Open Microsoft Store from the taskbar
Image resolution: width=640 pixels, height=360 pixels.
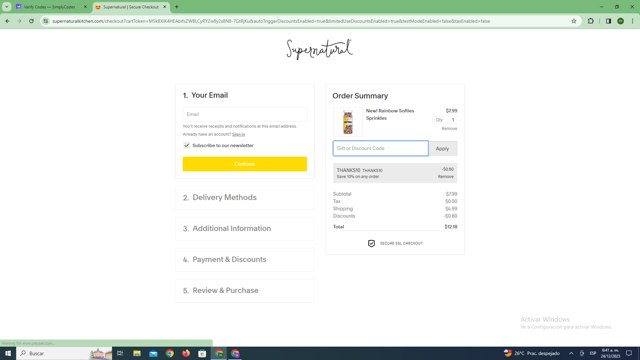click(x=202, y=353)
